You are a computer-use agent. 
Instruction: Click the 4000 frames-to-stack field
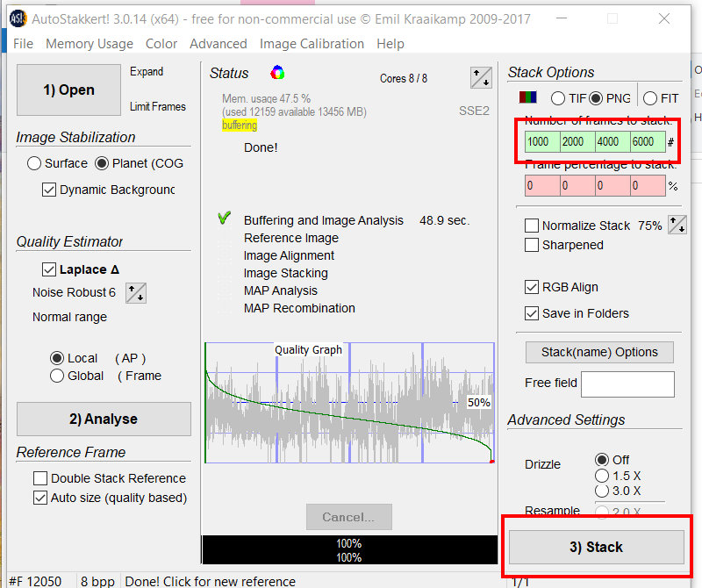click(612, 142)
